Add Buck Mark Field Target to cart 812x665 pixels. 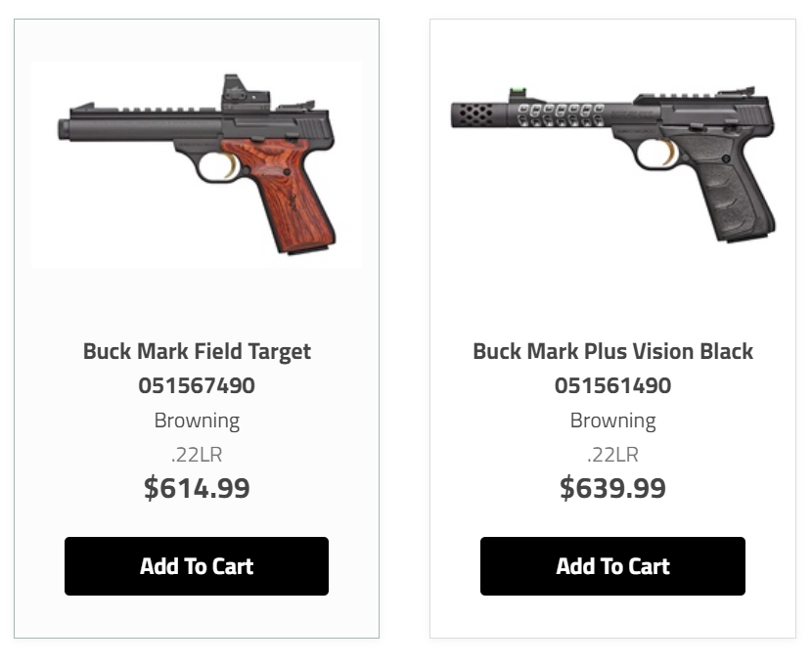coord(197,566)
